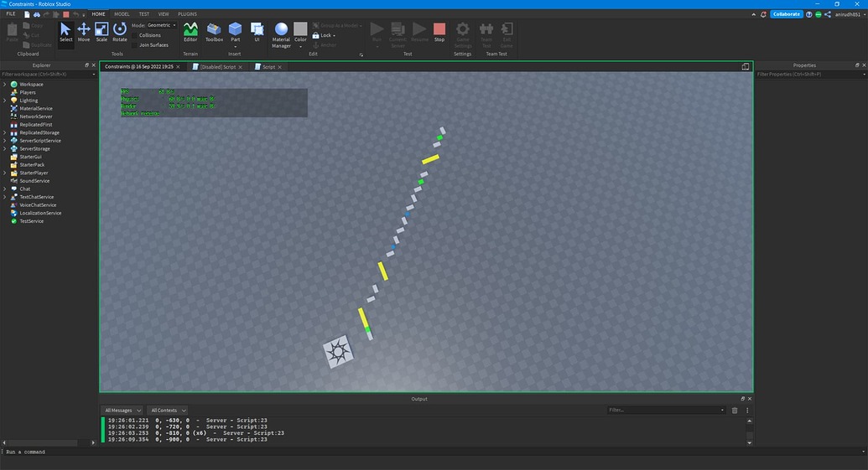Screen dimensions: 868x470
Task: Open the All Messages filter dropdown
Action: pyautogui.click(x=123, y=411)
